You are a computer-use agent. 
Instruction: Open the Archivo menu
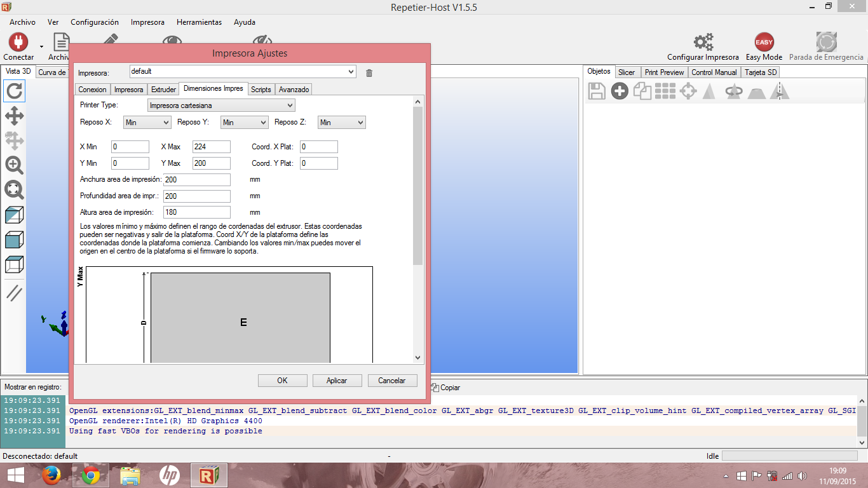pyautogui.click(x=22, y=22)
